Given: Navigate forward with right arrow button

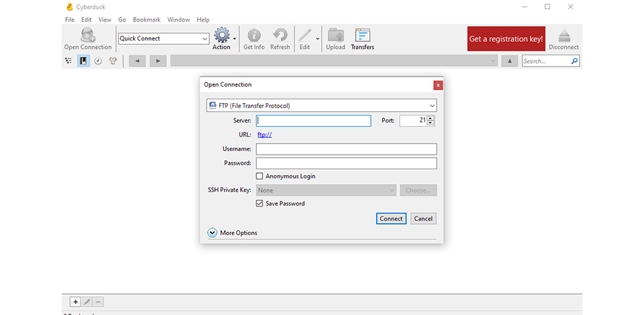Looking at the screenshot, I should point(157,61).
